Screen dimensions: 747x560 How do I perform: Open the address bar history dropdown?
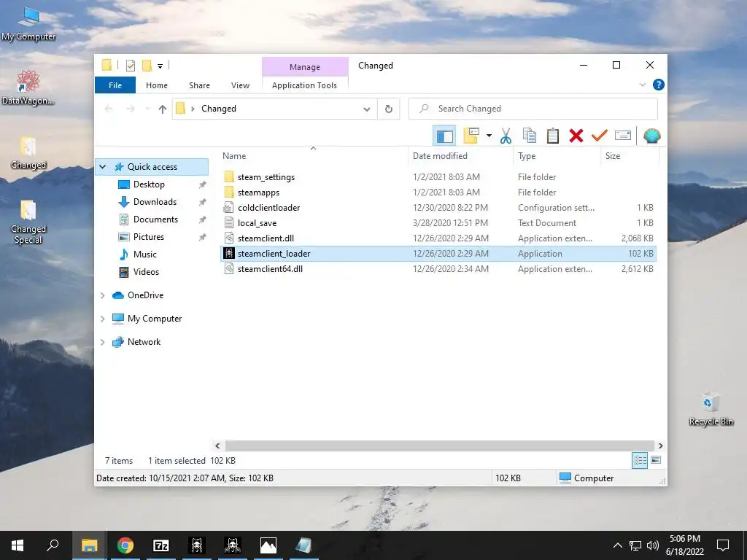coord(367,109)
